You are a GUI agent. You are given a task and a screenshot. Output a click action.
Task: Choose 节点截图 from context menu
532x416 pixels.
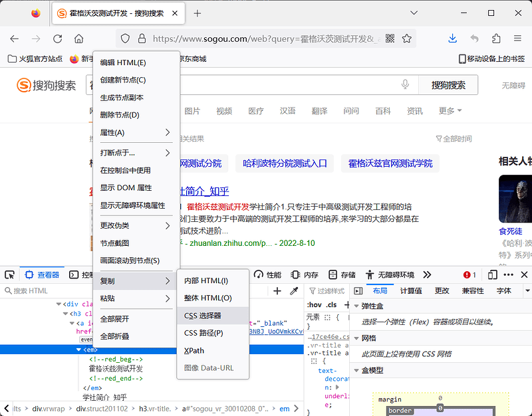coord(136,243)
